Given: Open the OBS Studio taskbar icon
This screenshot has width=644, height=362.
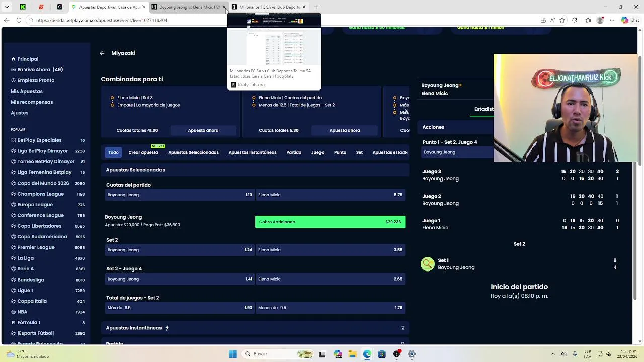Looking at the screenshot, I should coord(397,354).
